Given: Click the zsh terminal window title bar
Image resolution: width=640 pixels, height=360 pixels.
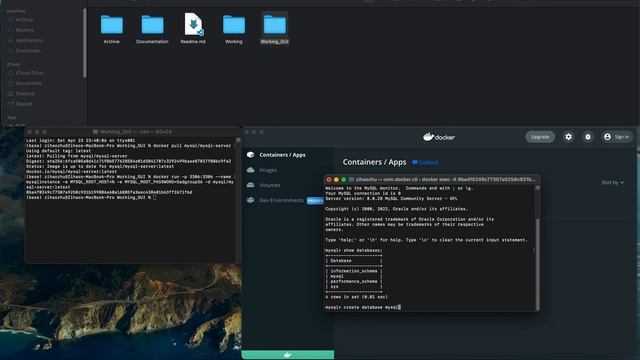Looking at the screenshot, I should [x=133, y=132].
